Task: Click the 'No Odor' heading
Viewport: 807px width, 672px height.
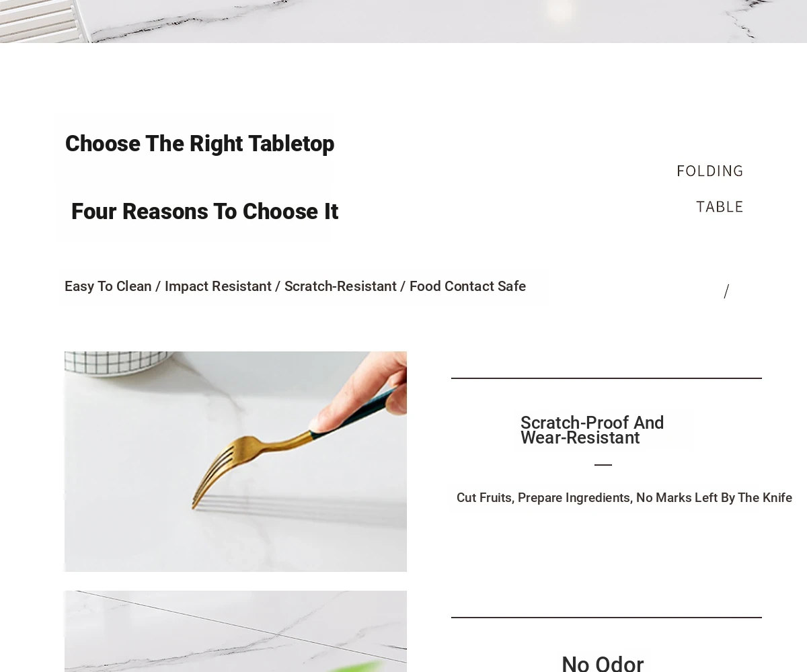Action: 603,664
